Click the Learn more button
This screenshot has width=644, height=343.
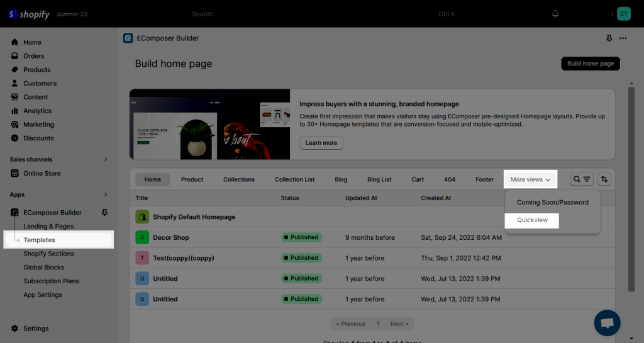pyautogui.click(x=321, y=142)
